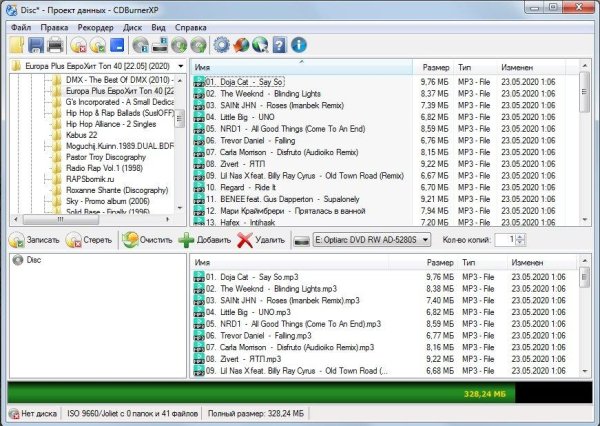This screenshot has height=426, width=600.
Task: Select 04. Little Big - UNO in source list
Action: [240, 117]
